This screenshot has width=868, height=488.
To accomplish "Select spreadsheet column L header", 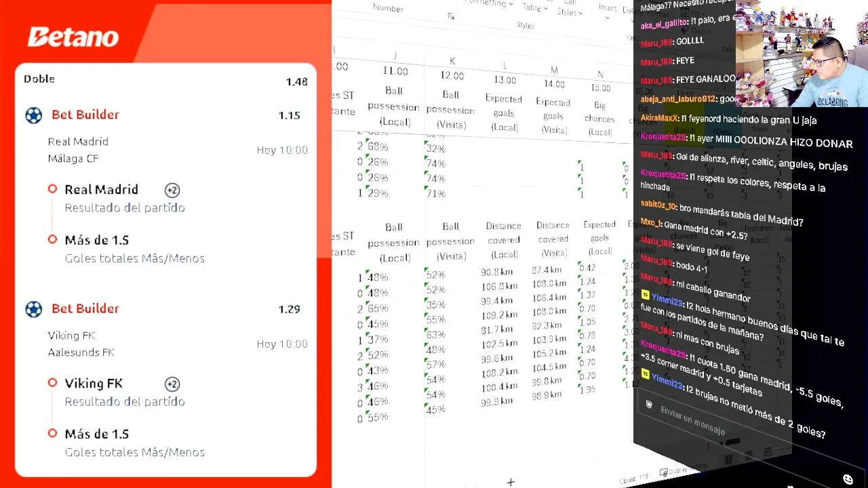I will (504, 66).
